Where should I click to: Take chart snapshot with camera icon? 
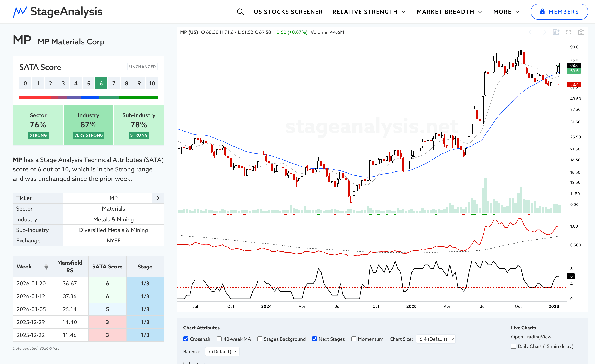point(581,32)
